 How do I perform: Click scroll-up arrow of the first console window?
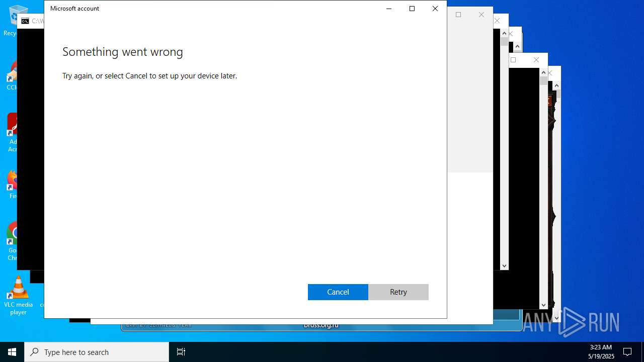tap(504, 33)
